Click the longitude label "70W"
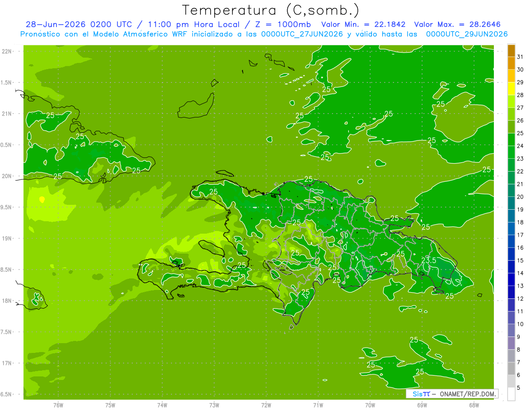This screenshot has width=532, height=411. click(370, 405)
